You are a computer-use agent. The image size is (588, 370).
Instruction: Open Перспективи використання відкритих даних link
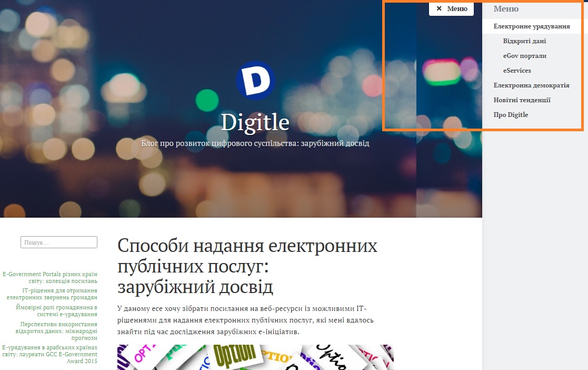56,331
